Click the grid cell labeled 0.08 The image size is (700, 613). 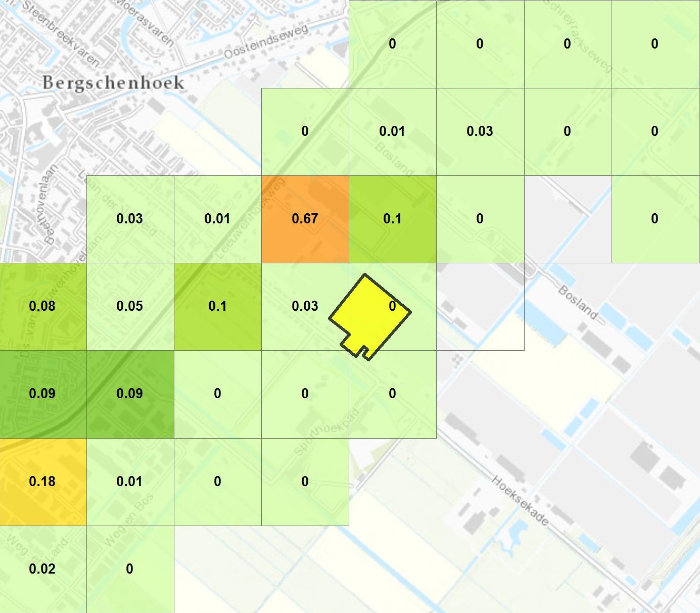[43, 306]
